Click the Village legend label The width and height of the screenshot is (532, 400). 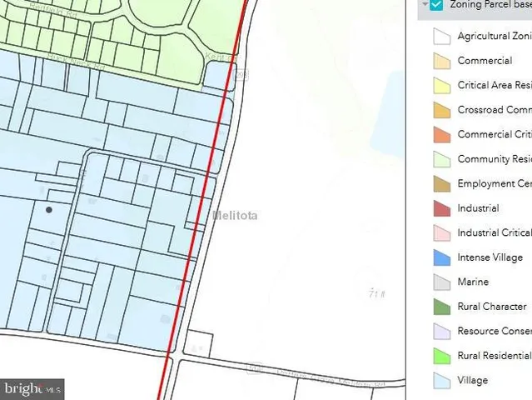click(x=472, y=381)
